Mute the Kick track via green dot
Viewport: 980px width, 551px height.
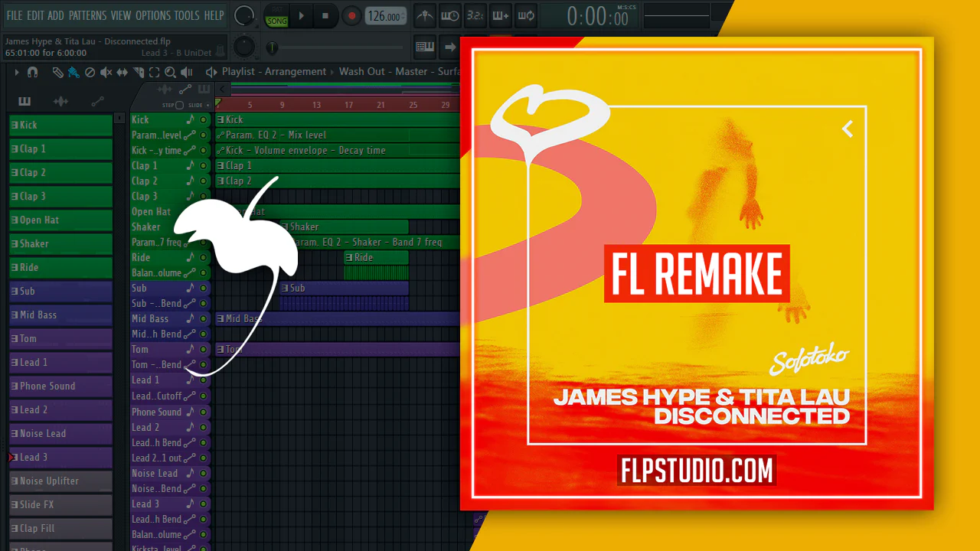(x=204, y=119)
